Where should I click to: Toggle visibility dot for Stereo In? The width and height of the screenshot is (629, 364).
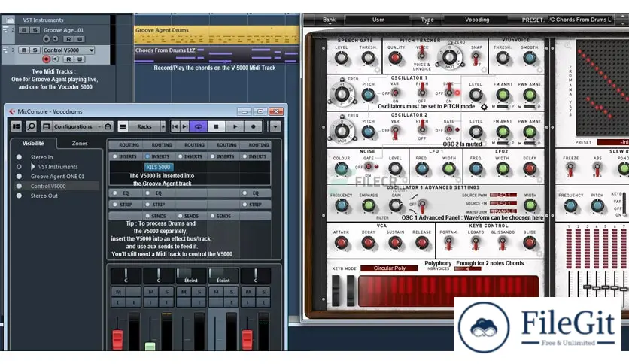coord(19,157)
